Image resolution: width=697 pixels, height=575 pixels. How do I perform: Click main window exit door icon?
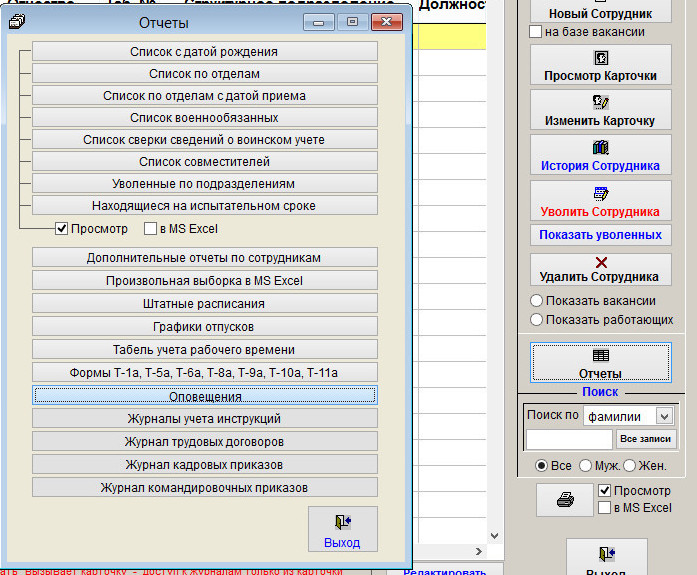(607, 554)
